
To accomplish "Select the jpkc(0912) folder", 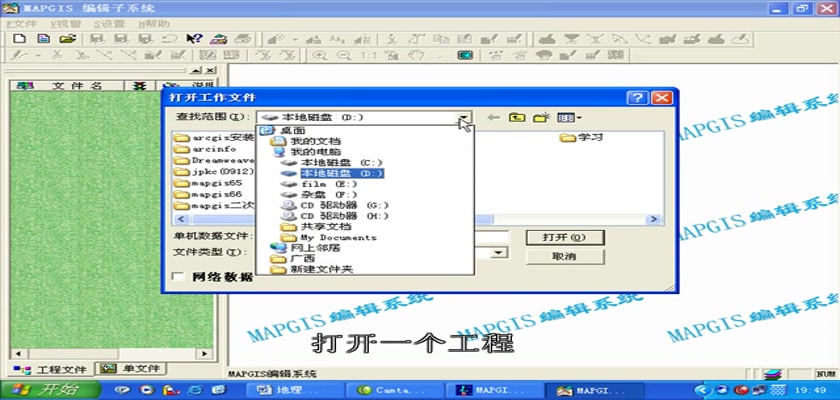I will click(214, 171).
